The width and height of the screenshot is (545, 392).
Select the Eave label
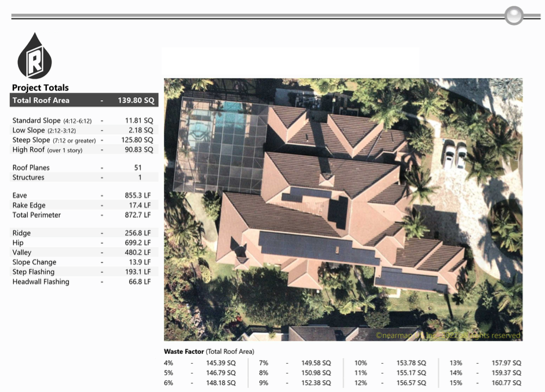(x=20, y=196)
